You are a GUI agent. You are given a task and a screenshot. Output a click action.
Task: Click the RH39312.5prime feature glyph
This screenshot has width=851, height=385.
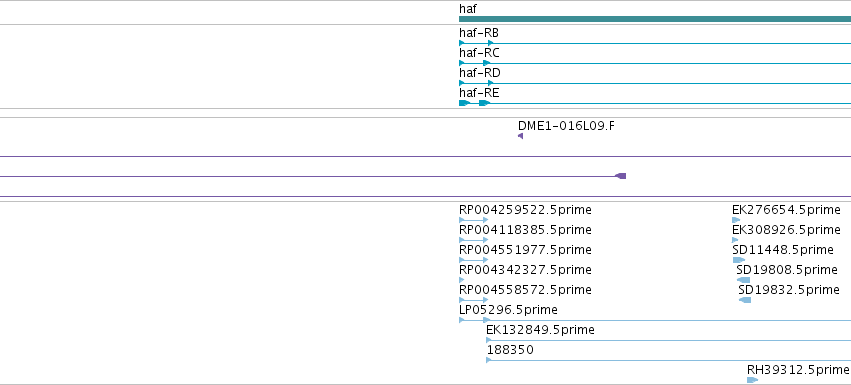click(752, 380)
